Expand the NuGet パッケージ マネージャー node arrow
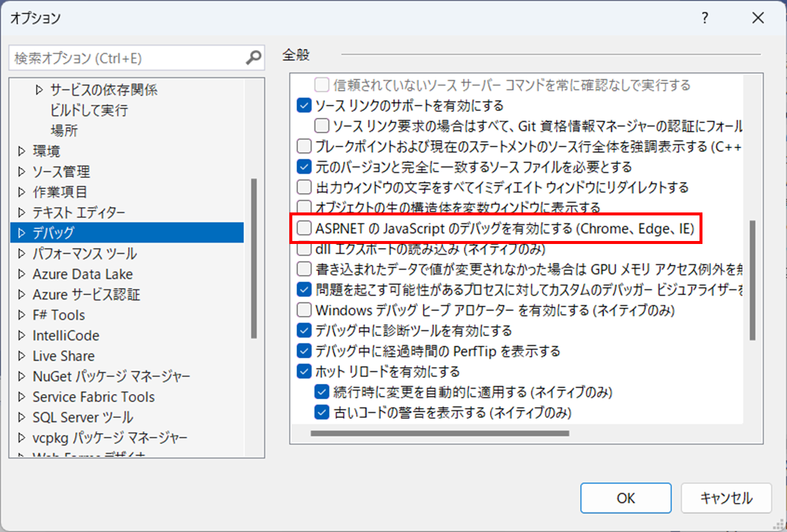This screenshot has height=532, width=787. click(x=22, y=377)
